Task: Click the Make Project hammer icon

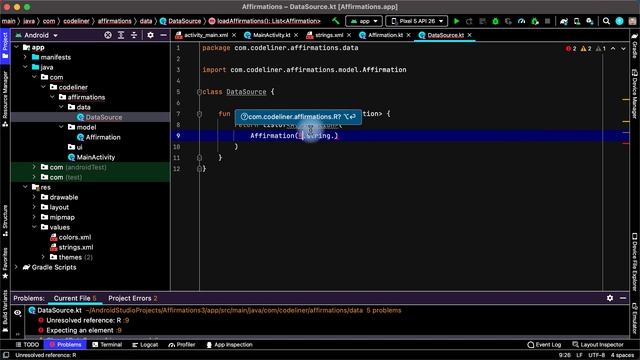Action: pyautogui.click(x=336, y=21)
